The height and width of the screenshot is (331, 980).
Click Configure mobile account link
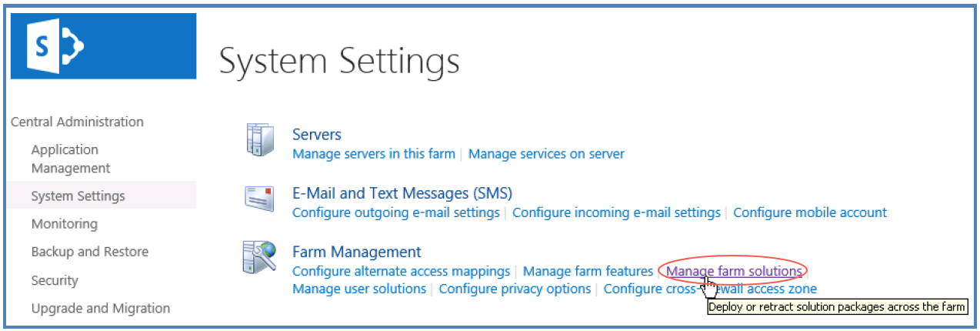(809, 212)
